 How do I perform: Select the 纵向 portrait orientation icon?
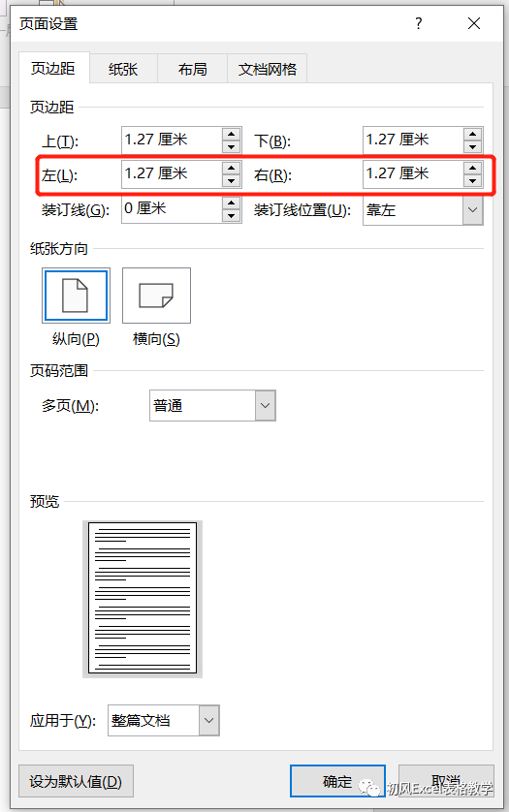coord(76,296)
